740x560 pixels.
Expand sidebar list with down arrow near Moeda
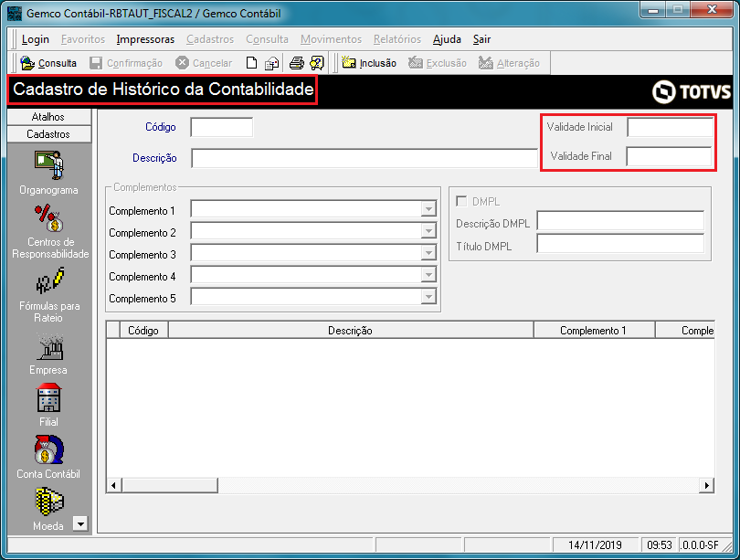(80, 523)
